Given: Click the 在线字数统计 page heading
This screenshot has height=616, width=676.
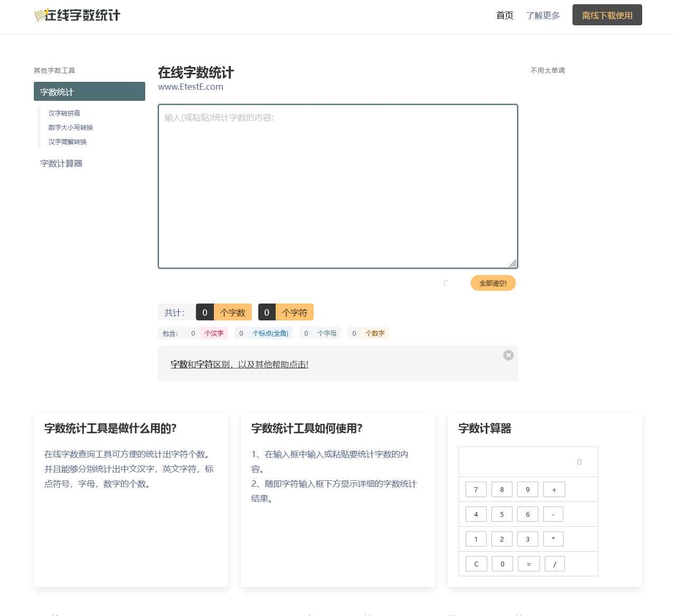Looking at the screenshot, I should point(196,72).
